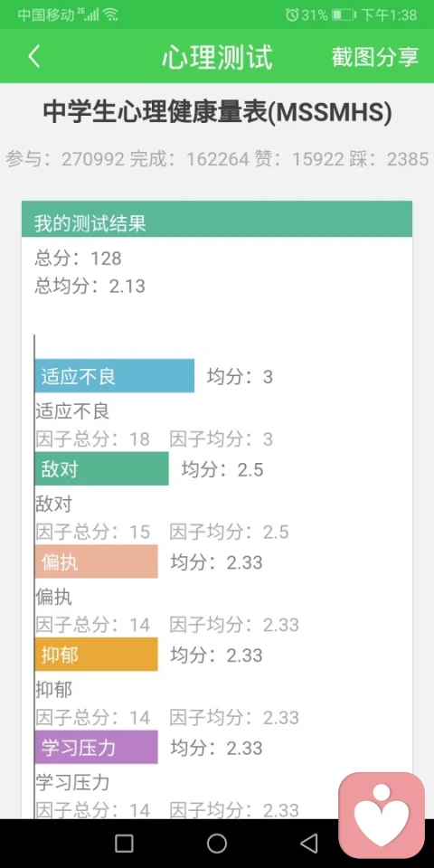This screenshot has height=868, width=434.
Task: Tap the Android home circle button
Action: pyautogui.click(x=217, y=844)
